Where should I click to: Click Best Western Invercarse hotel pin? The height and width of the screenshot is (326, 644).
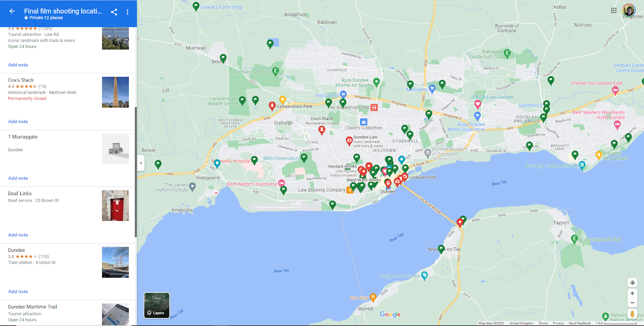tap(282, 183)
